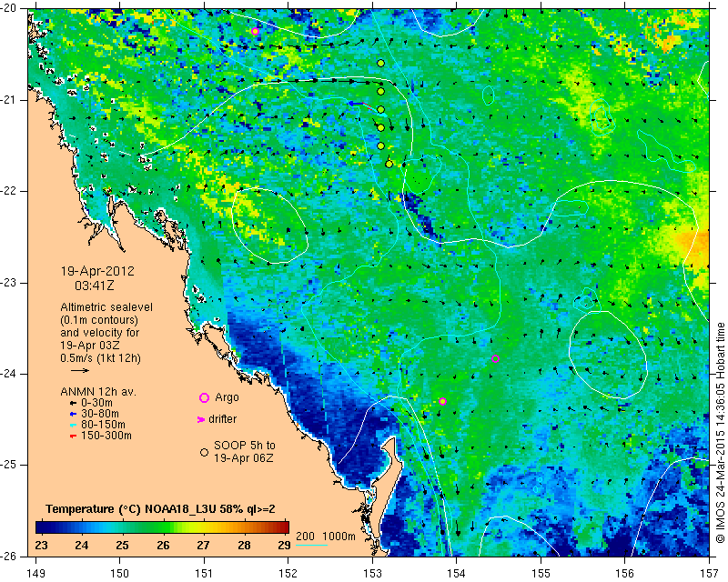728x582 pixels.
Task: Click the longitude axis label 153
Action: 373,574
